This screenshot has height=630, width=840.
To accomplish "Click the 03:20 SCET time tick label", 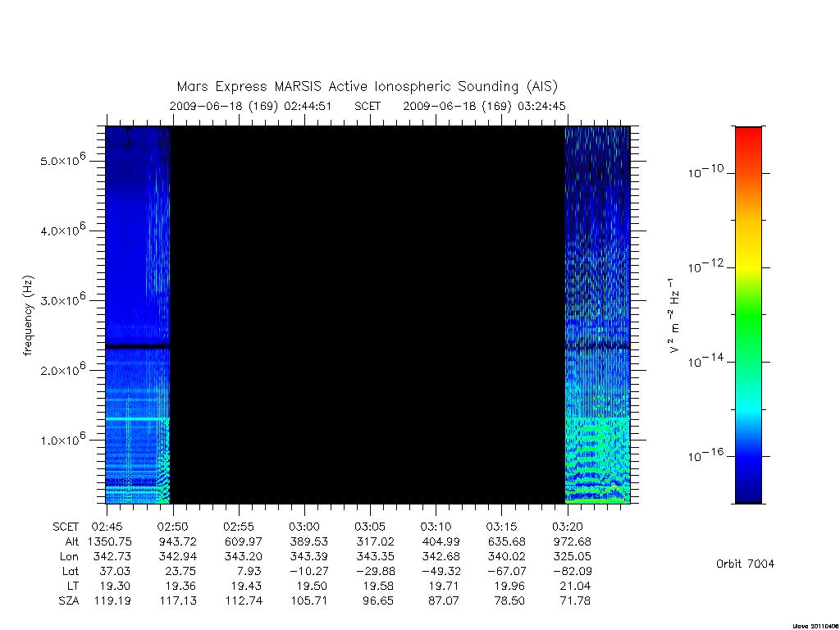I will pyautogui.click(x=568, y=527).
